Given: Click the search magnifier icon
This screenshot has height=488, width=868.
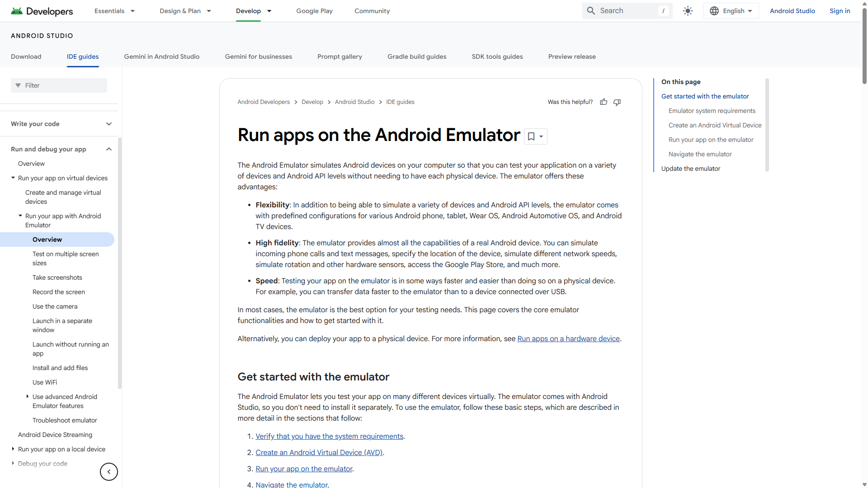Looking at the screenshot, I should [x=591, y=11].
